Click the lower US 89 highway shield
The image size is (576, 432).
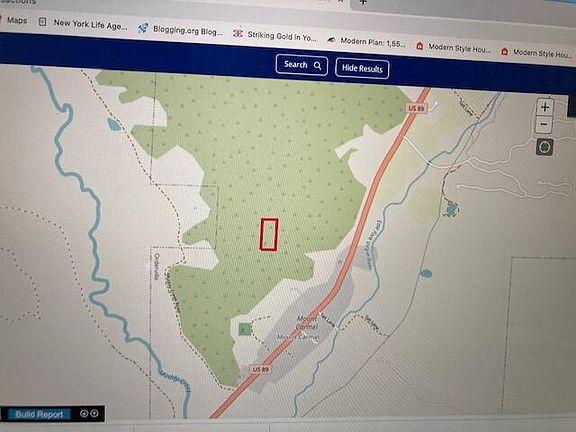pos(261,369)
